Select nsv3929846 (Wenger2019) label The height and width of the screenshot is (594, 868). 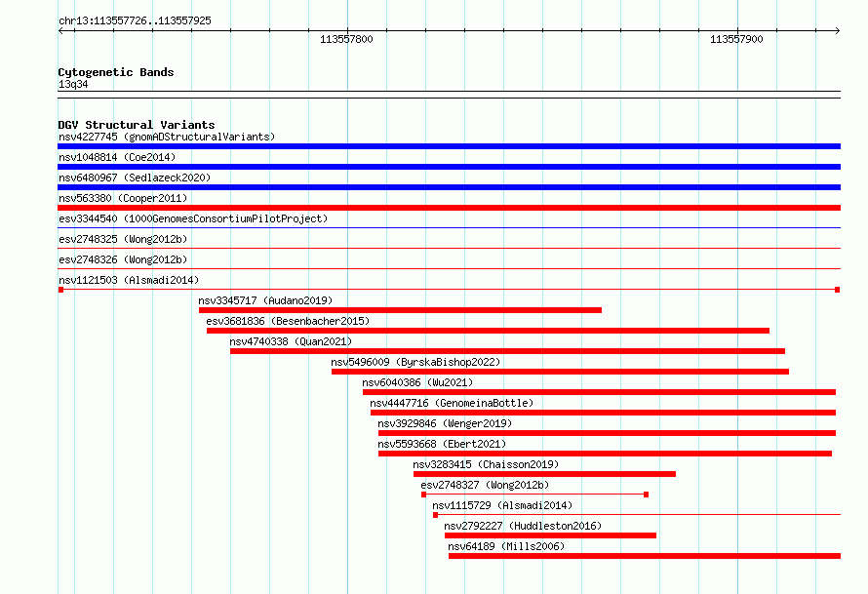point(445,423)
